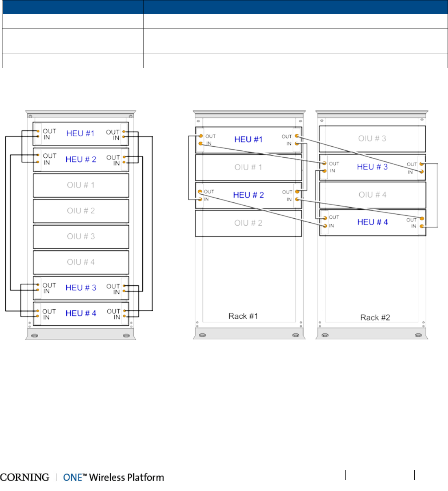This screenshot has width=448, height=491.
Task: Select the OIU # 3 unit in single rack
Action: (81, 237)
